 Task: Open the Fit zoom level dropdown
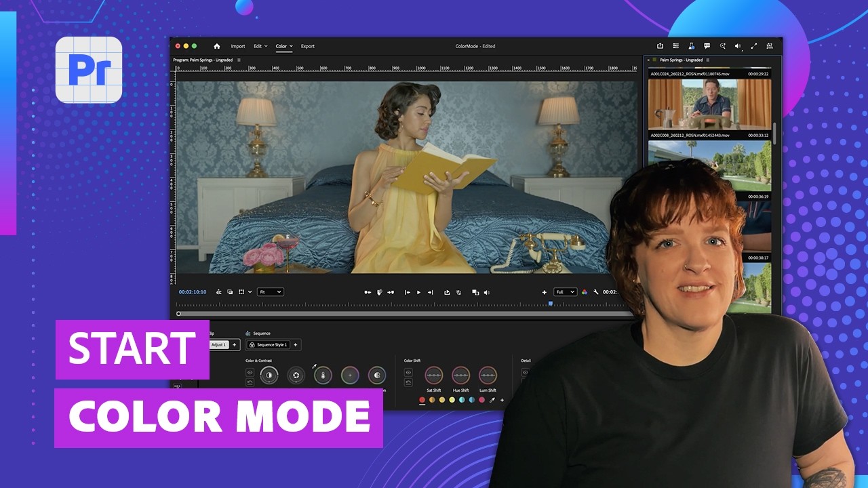[269, 292]
